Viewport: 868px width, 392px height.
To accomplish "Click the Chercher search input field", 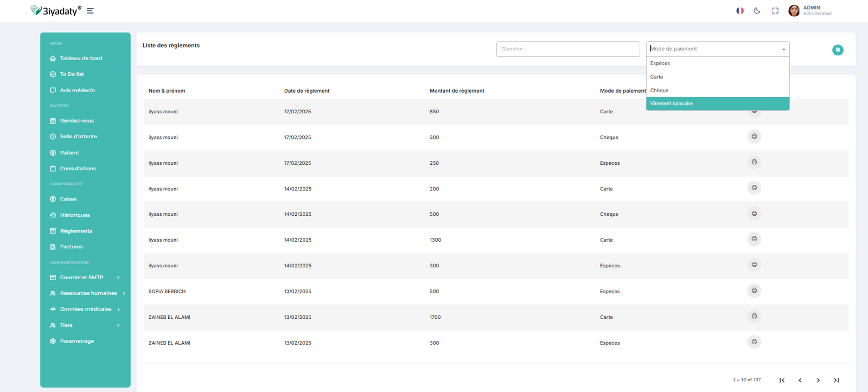I will (x=567, y=49).
